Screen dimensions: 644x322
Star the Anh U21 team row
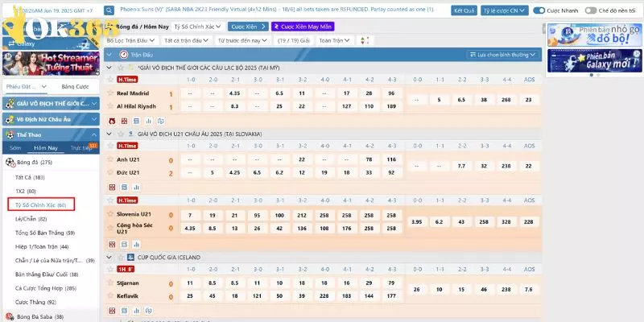coord(110,159)
